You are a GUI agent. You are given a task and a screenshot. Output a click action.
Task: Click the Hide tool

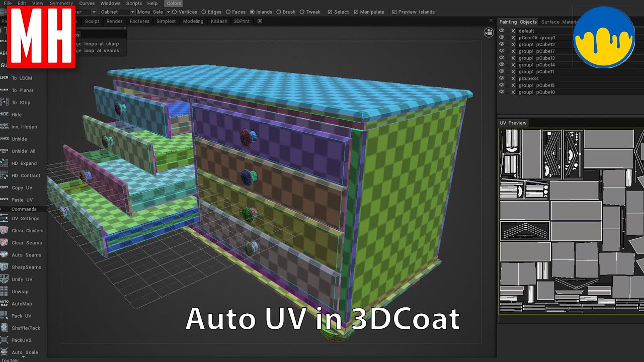coord(17,115)
